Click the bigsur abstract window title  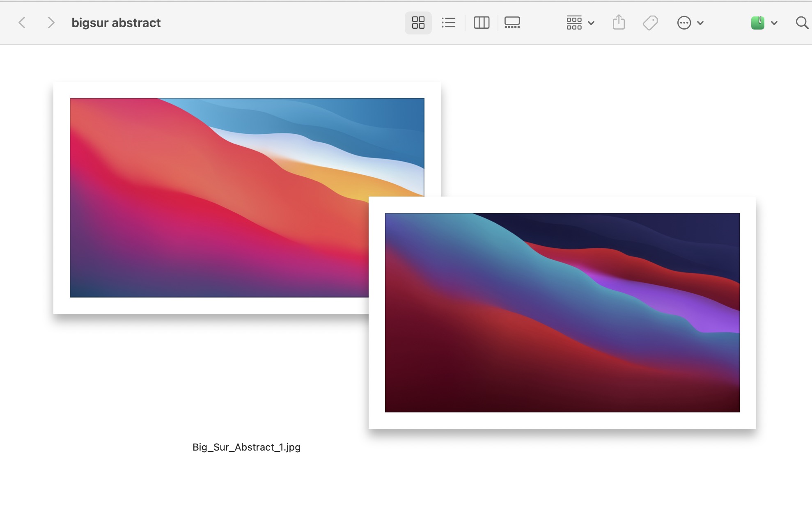tap(116, 23)
